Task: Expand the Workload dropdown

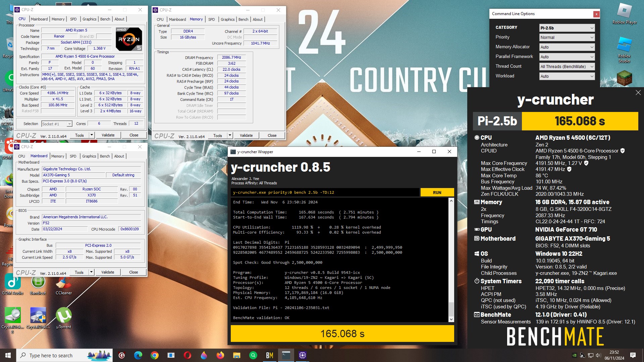Action: coord(567,76)
